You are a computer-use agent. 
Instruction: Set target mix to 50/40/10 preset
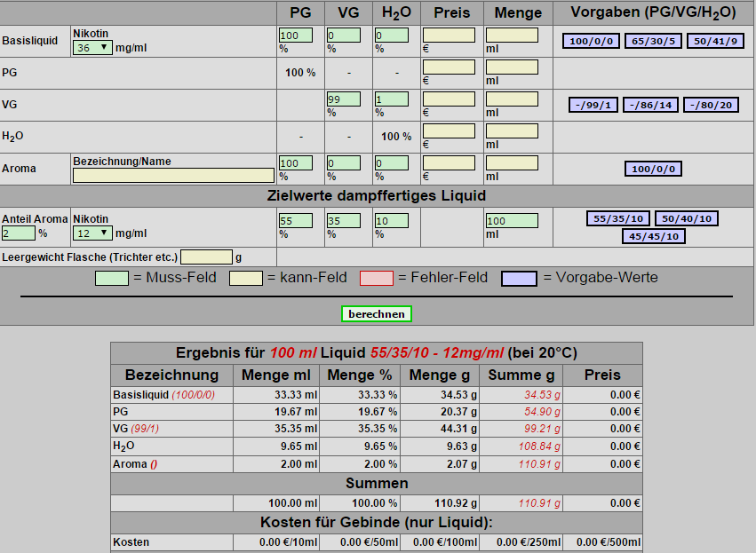(688, 219)
